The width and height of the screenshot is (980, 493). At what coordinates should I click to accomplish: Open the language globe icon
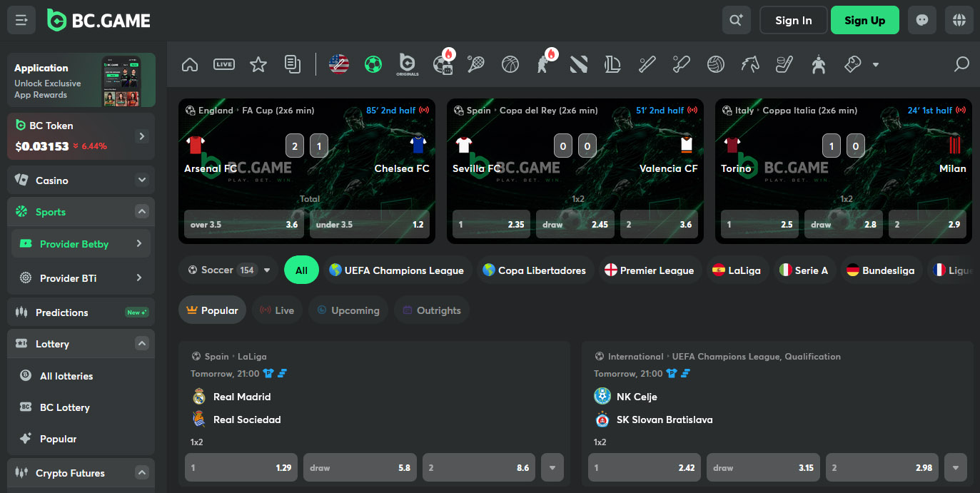(x=959, y=20)
